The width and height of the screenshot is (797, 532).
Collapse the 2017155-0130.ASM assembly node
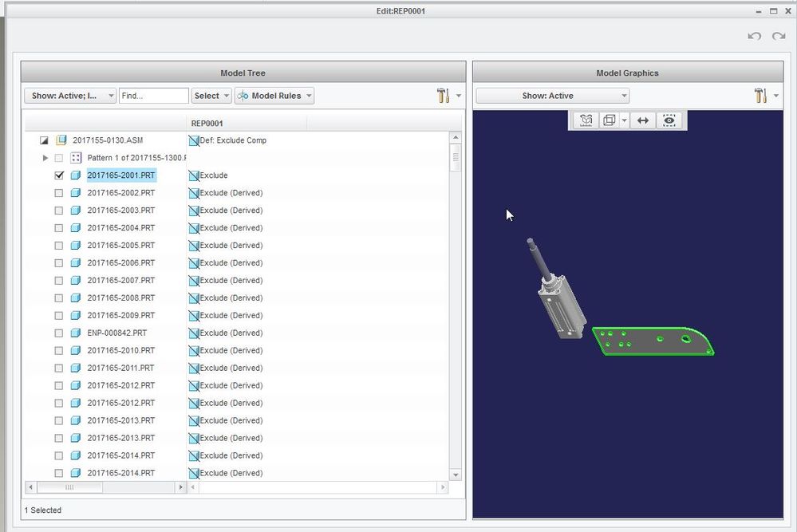click(45, 140)
